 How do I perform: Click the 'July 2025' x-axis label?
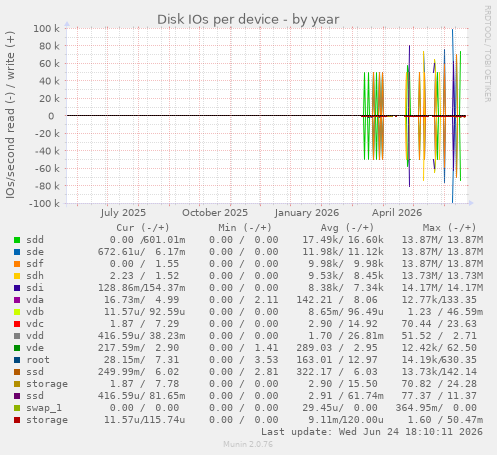pyautogui.click(x=123, y=213)
